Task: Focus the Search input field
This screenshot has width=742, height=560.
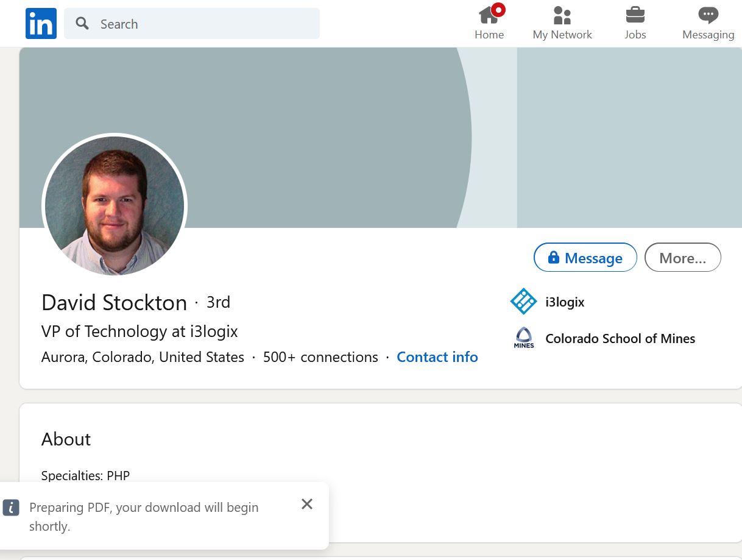Action: (x=201, y=24)
